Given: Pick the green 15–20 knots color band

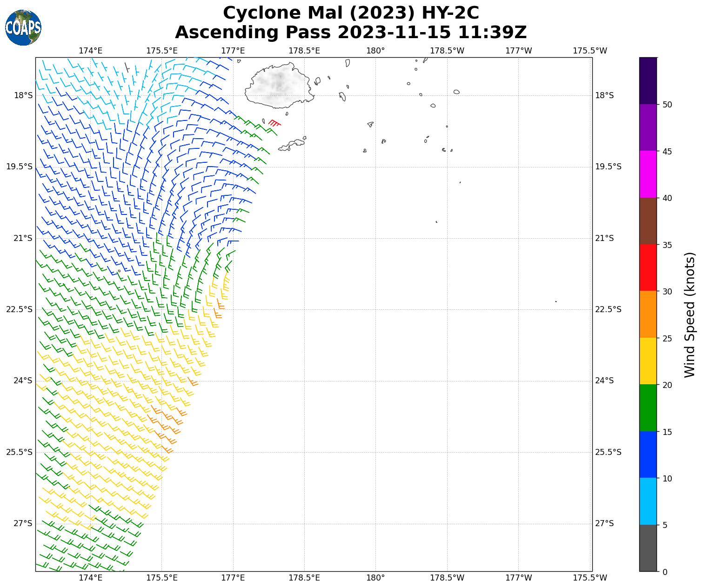Looking at the screenshot, I should 648,408.
